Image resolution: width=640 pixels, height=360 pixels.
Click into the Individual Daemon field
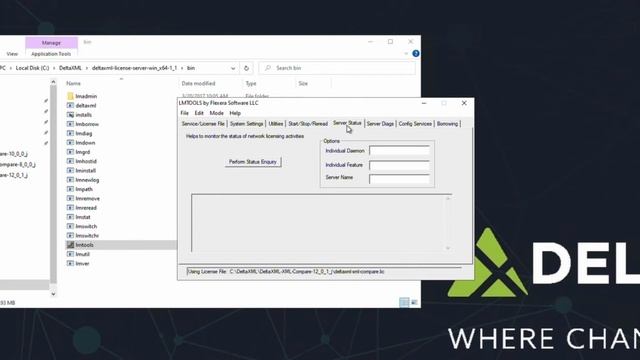(399, 151)
